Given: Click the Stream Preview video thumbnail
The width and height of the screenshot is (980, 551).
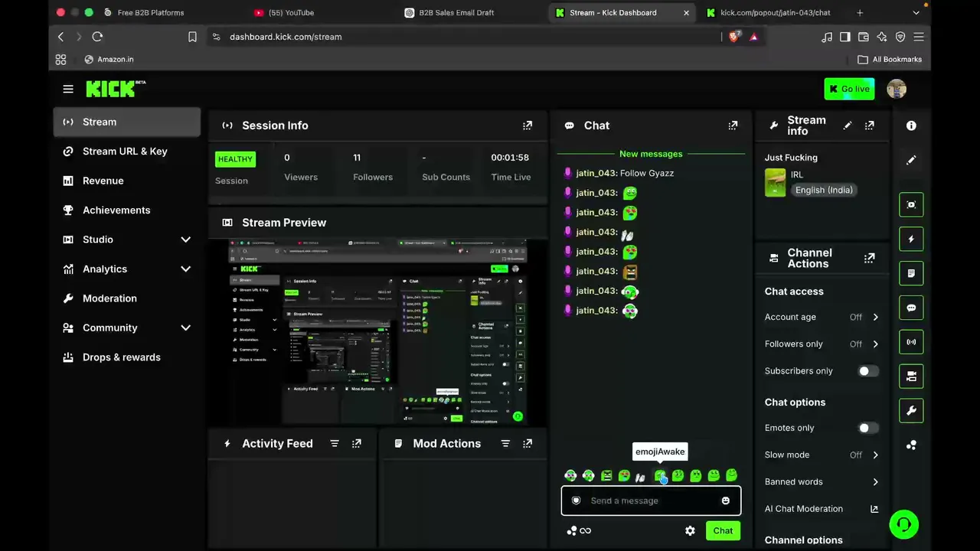Looking at the screenshot, I should 378,332.
